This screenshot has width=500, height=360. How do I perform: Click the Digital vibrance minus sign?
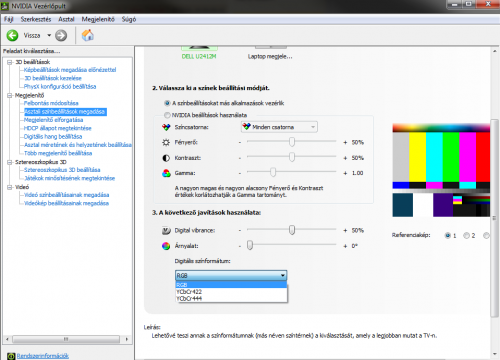(240, 230)
